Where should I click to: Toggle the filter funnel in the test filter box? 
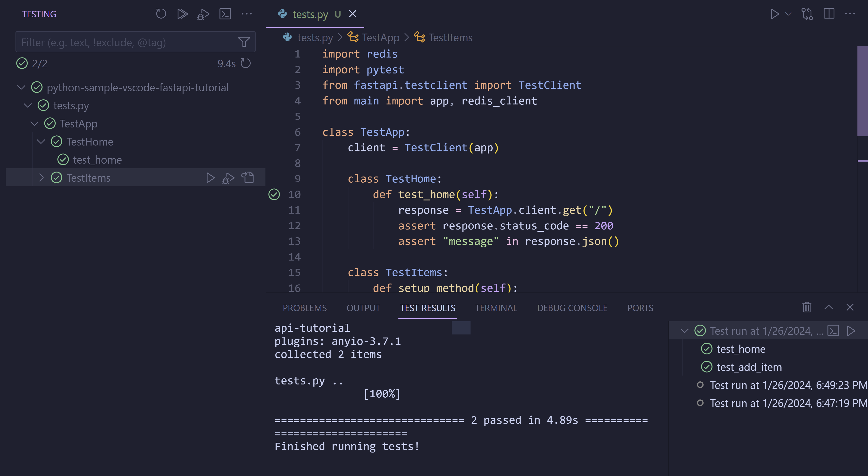(x=244, y=42)
